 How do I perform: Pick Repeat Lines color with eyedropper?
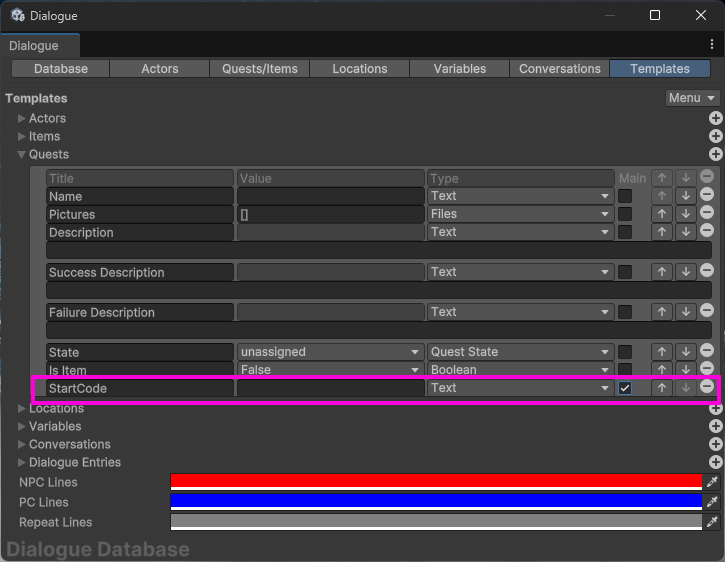point(712,522)
